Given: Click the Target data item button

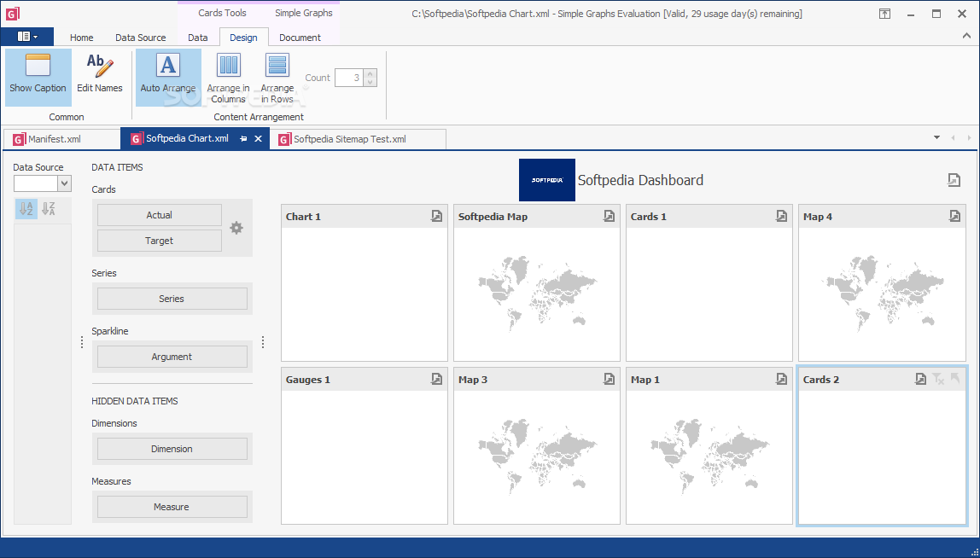Looking at the screenshot, I should click(x=160, y=241).
